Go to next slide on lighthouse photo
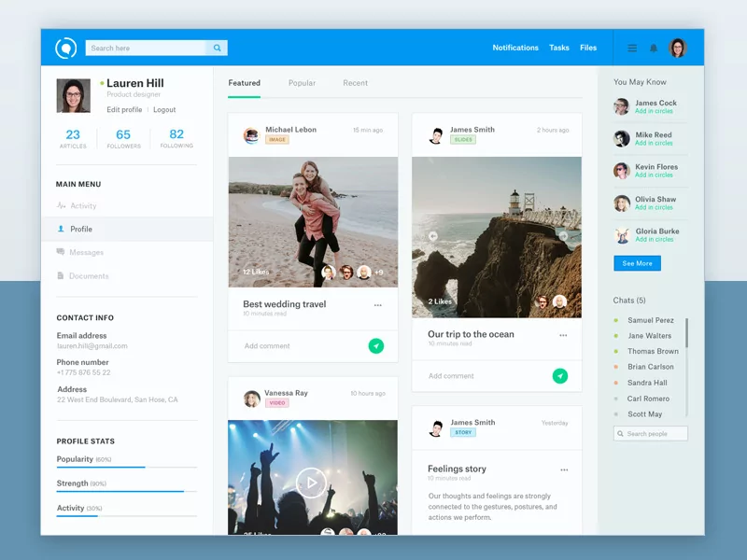The width and height of the screenshot is (747, 560). point(563,236)
